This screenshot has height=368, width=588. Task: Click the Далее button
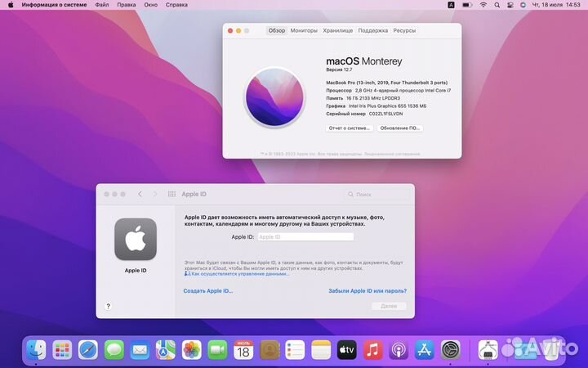389,306
